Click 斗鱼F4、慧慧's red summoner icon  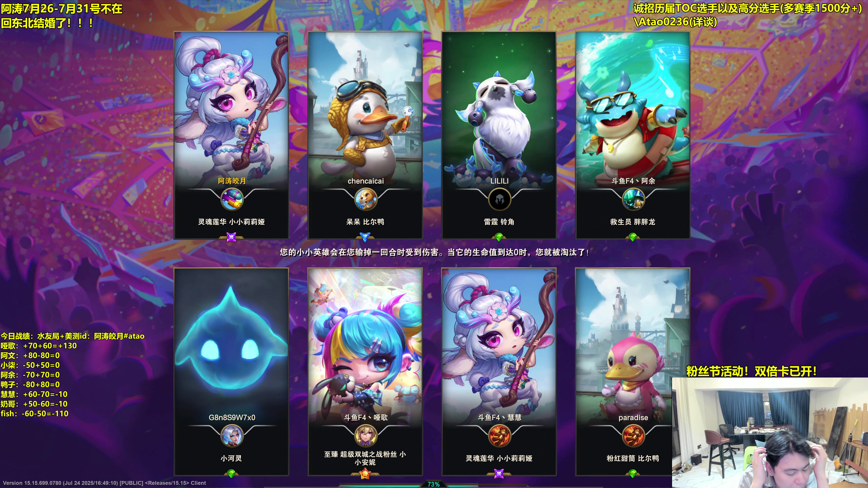click(499, 436)
